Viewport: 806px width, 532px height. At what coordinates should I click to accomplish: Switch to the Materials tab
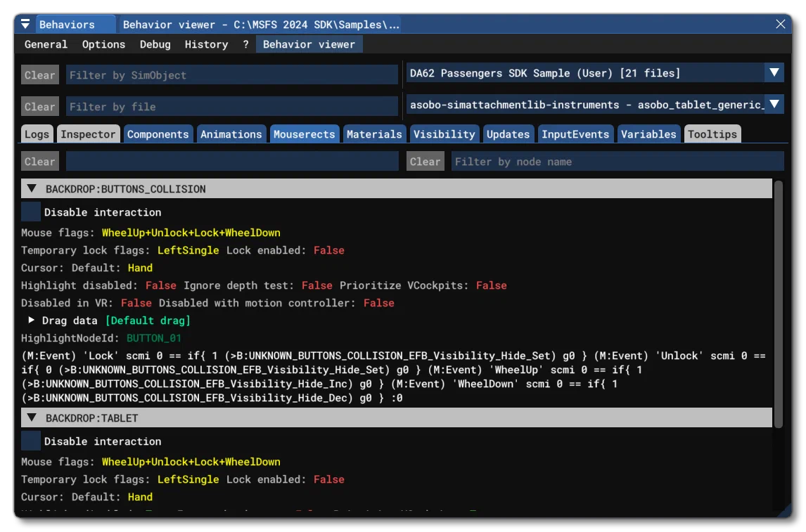pos(374,134)
